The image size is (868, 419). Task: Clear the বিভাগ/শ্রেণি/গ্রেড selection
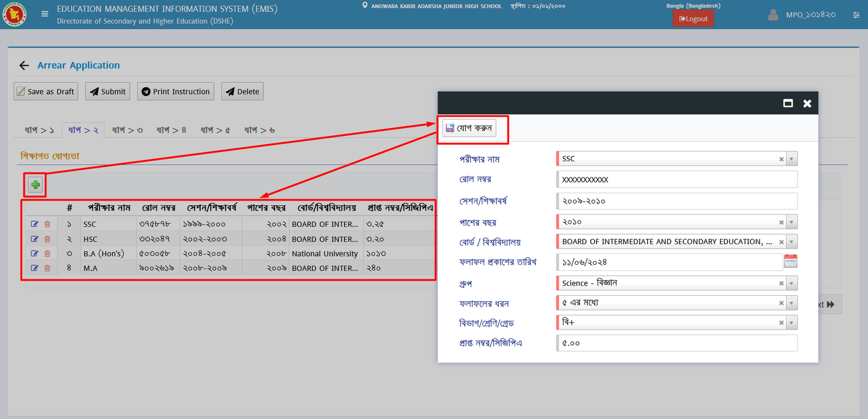[781, 323]
